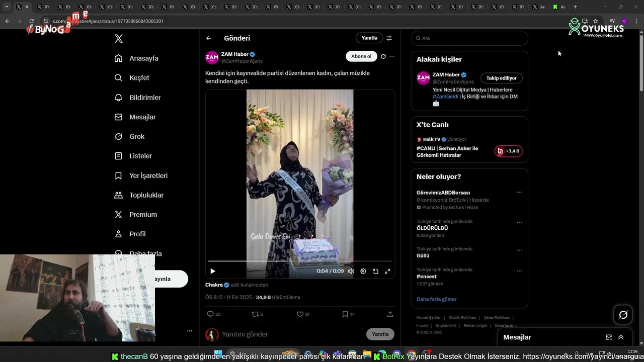Image resolution: width=644 pixels, height=362 pixels.
Task: Join the Halk TV live +3,4 B badge
Action: [508, 151]
